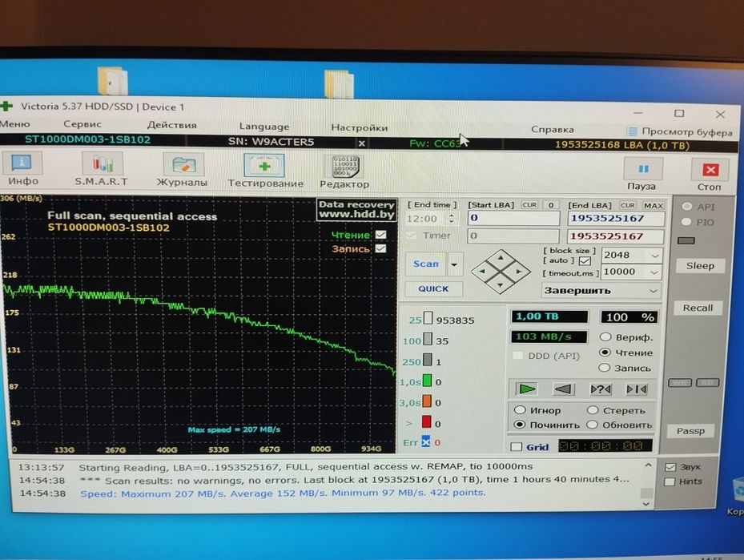The height and width of the screenshot is (560, 744).
Task: Open the Сервис menu
Action: (x=82, y=124)
